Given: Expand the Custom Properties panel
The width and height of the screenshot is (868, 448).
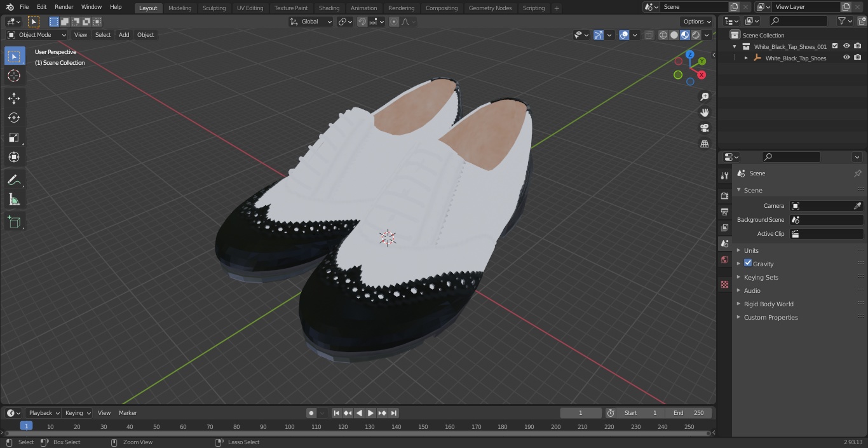Looking at the screenshot, I should pos(770,317).
